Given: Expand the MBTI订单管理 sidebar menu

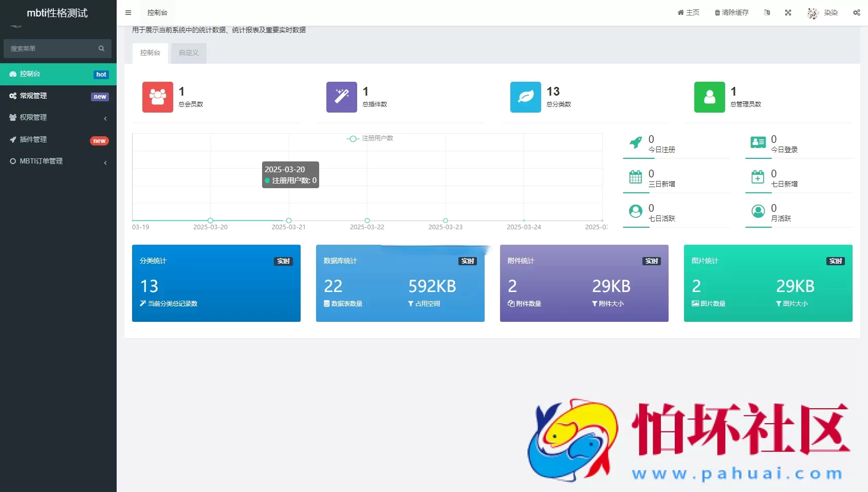Looking at the screenshot, I should click(x=58, y=161).
